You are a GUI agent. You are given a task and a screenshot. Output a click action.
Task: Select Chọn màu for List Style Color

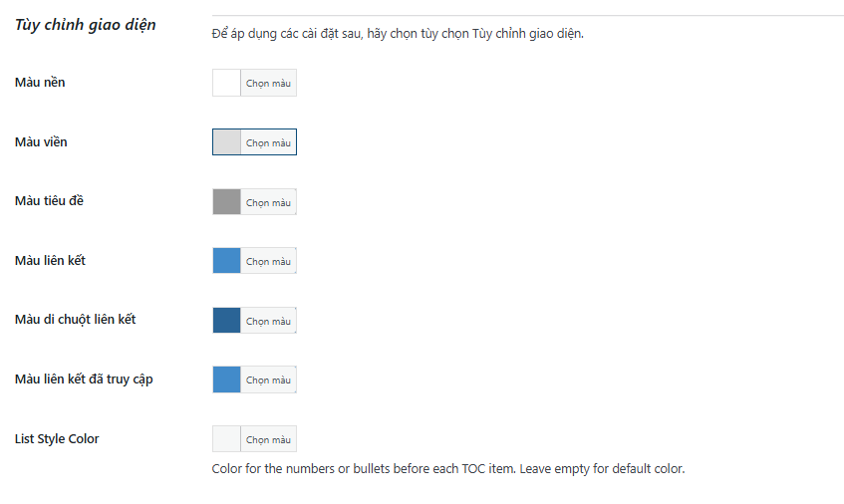(x=268, y=439)
